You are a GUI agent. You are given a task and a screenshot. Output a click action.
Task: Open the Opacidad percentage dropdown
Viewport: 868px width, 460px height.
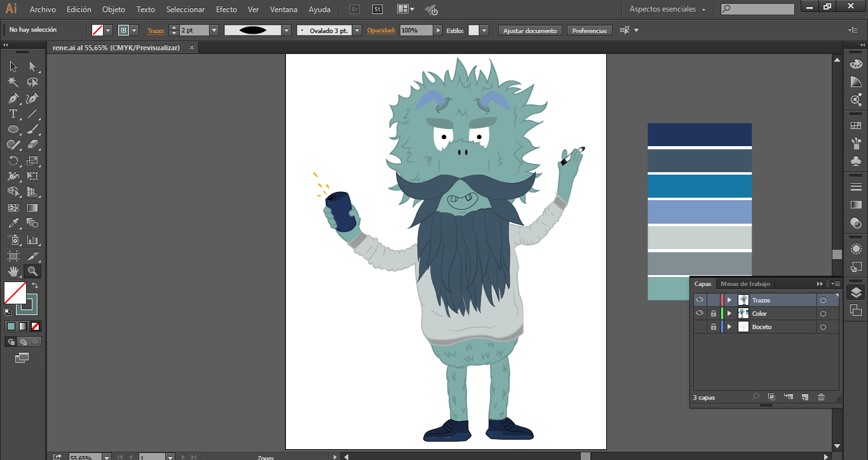click(438, 30)
